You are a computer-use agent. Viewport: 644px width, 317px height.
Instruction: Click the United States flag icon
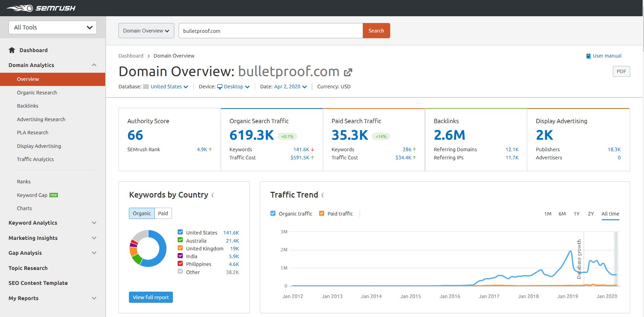(146, 87)
